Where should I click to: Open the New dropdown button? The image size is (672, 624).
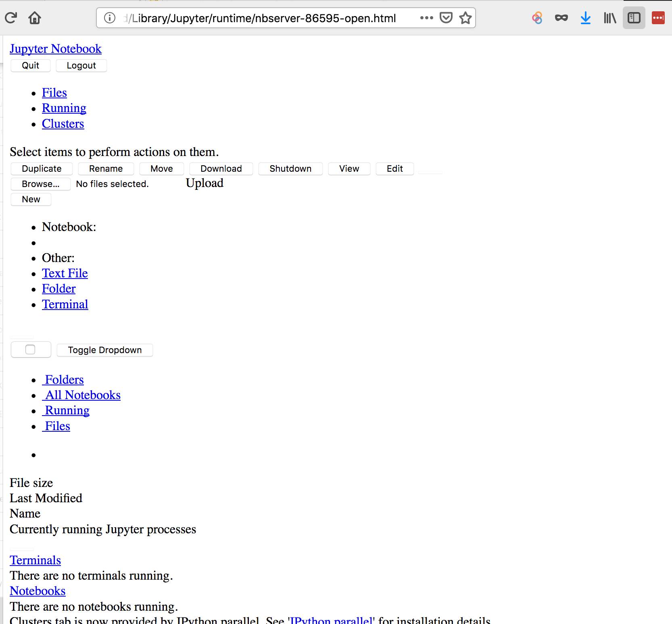pyautogui.click(x=31, y=200)
